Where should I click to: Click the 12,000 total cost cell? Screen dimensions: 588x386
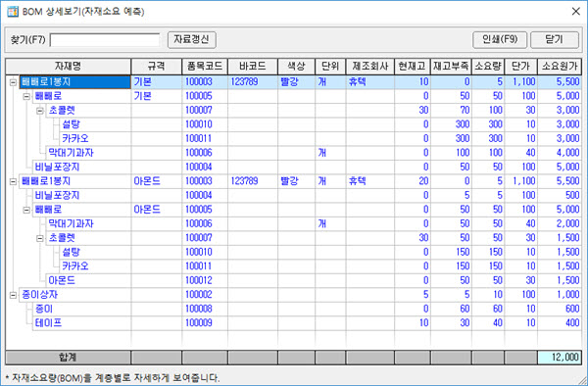point(560,358)
